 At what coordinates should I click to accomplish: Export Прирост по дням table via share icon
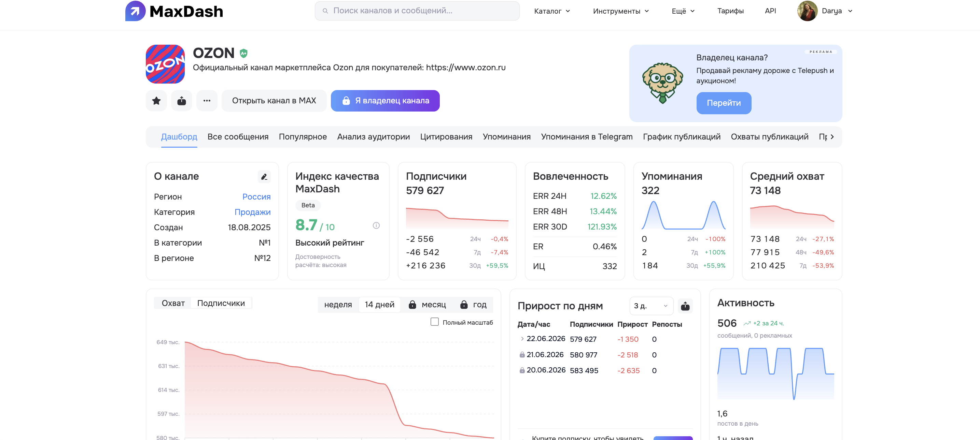click(685, 306)
